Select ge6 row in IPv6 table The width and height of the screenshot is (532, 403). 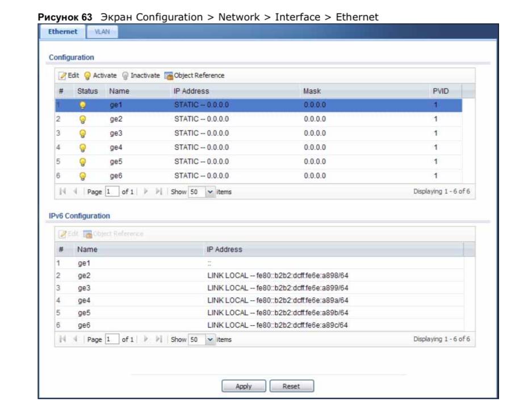[259, 325]
